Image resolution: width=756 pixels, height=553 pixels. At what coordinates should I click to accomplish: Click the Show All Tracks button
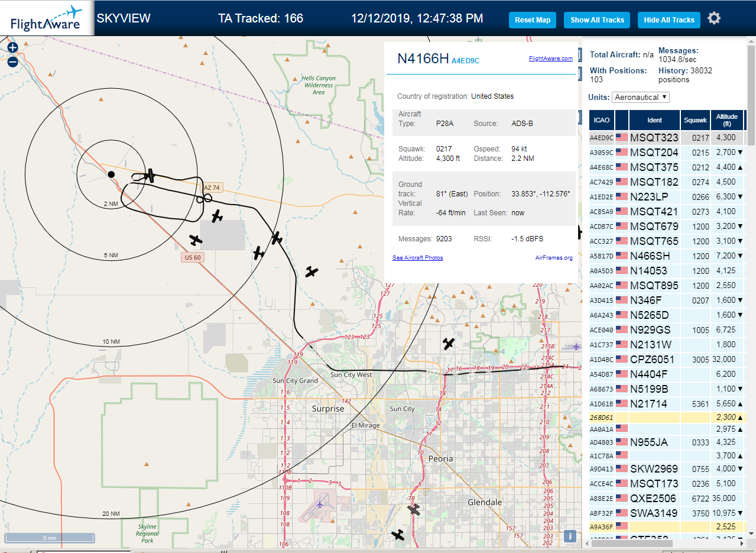597,20
